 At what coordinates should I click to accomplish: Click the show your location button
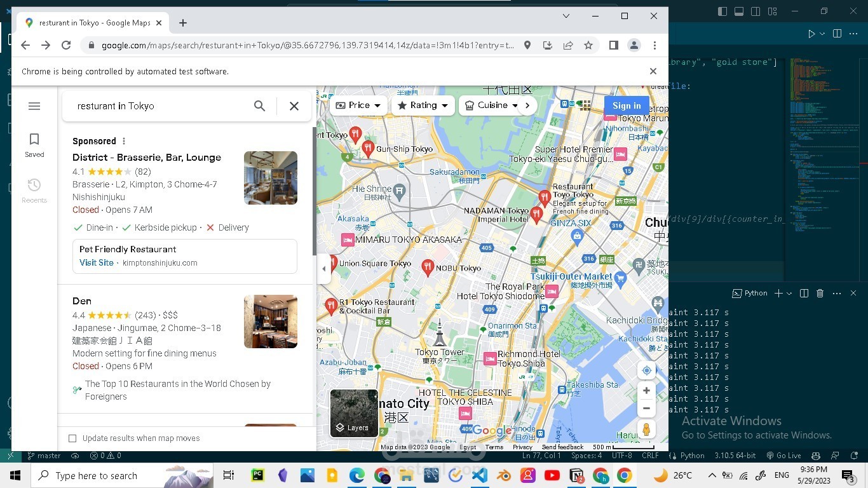click(x=646, y=370)
